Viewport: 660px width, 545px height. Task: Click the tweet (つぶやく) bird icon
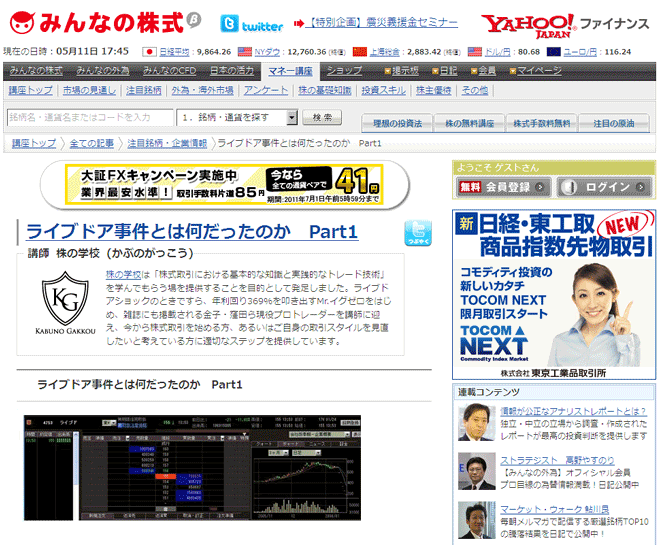[418, 233]
